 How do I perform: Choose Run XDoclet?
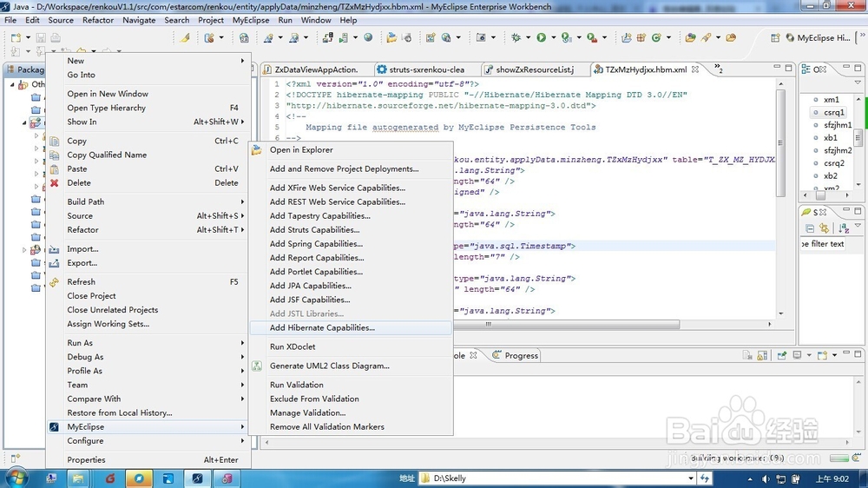351,346
